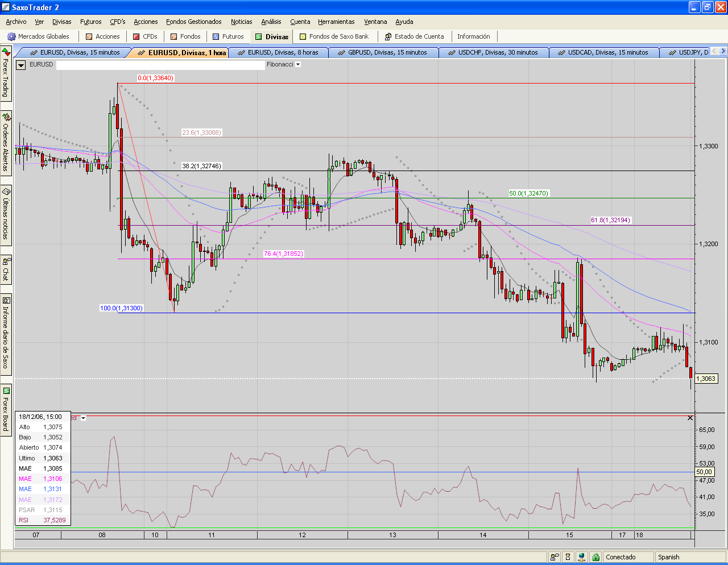Open the Forex Trading side panel
Image resolution: width=728 pixels, height=565 pixels.
[x=6, y=73]
